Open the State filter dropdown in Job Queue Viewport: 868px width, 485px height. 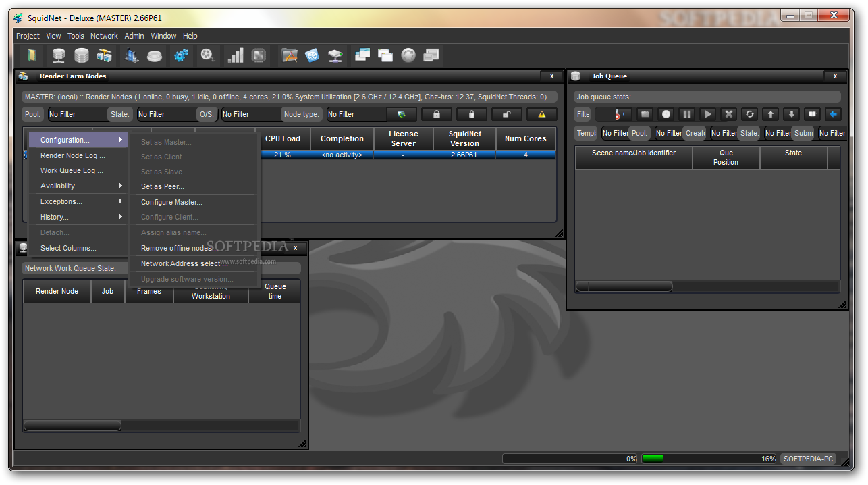pos(778,133)
